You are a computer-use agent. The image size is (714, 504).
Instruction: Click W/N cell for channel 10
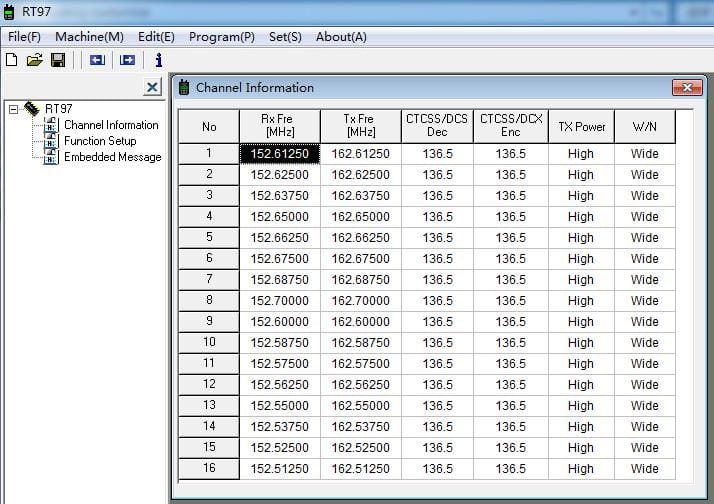point(644,343)
